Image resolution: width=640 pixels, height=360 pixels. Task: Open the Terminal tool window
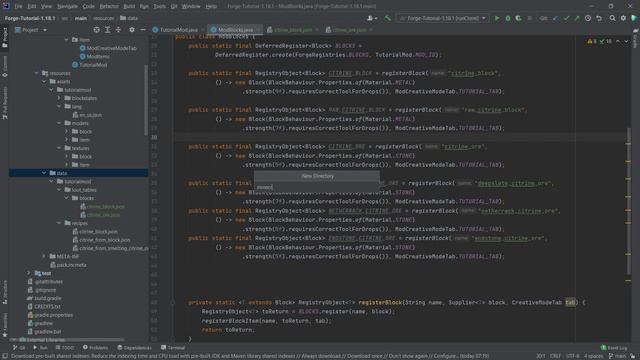pos(173,348)
